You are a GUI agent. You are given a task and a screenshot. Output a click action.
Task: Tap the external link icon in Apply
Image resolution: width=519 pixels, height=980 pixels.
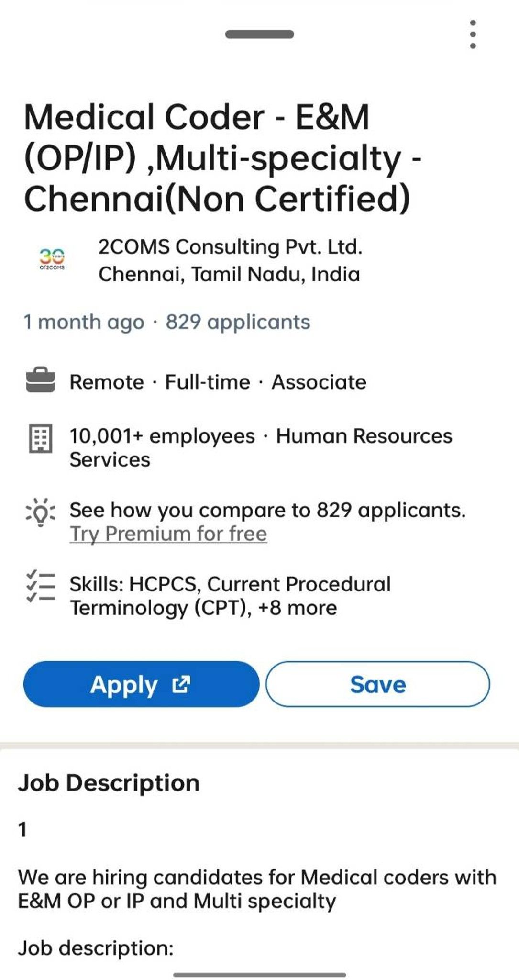tap(181, 684)
